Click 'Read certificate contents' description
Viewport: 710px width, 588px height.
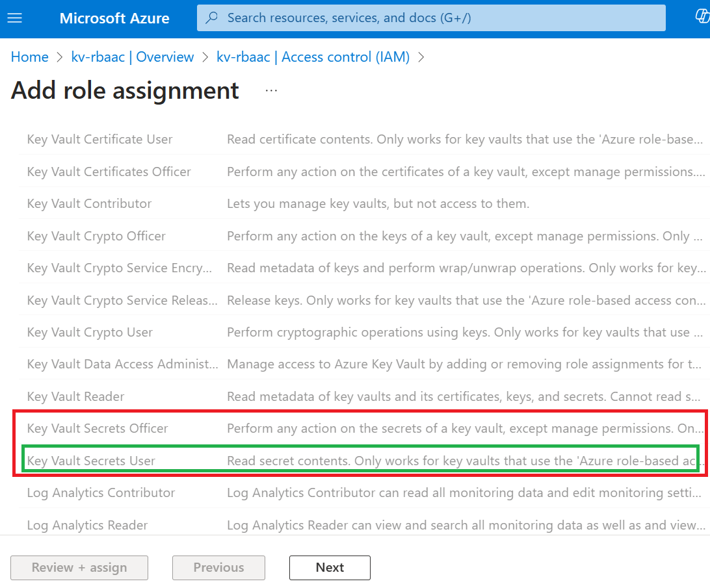[465, 140]
